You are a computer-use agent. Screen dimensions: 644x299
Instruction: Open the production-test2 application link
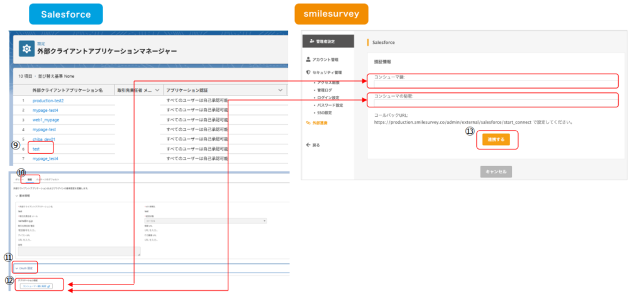[48, 101]
